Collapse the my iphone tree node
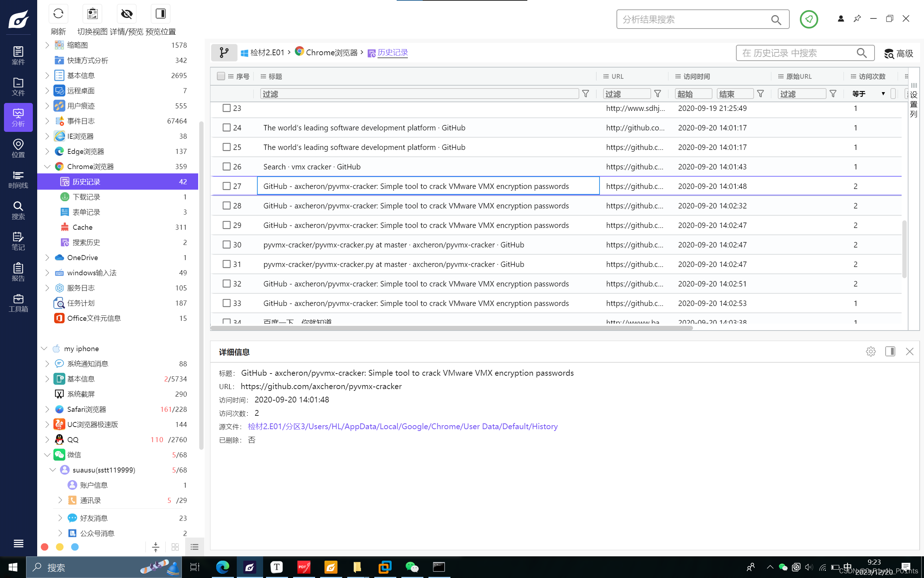This screenshot has width=924, height=578. coord(44,348)
